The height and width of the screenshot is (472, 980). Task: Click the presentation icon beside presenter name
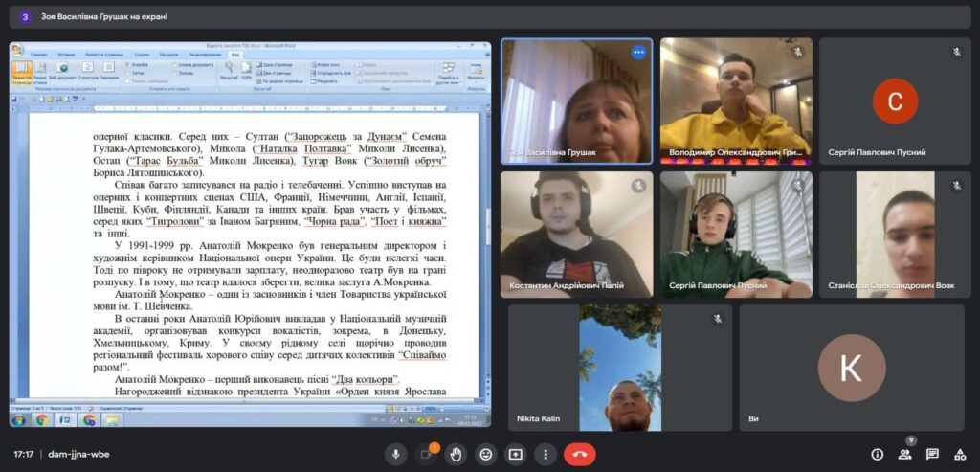coord(24,16)
